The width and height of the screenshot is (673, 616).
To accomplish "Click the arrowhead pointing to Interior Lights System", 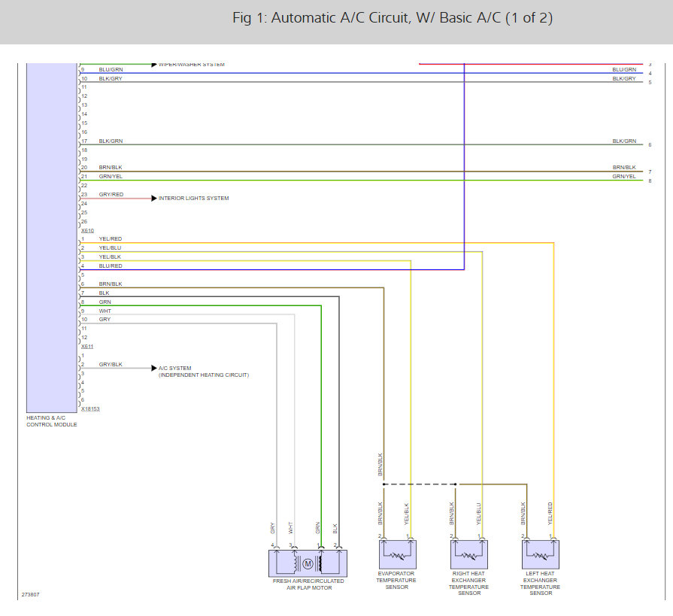I will click(154, 199).
